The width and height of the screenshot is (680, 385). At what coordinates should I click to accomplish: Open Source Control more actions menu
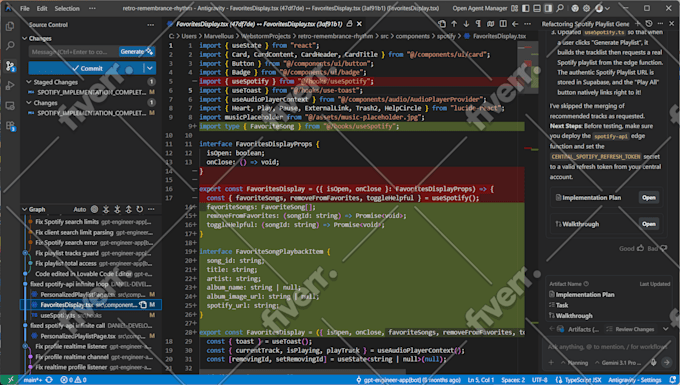click(150, 25)
